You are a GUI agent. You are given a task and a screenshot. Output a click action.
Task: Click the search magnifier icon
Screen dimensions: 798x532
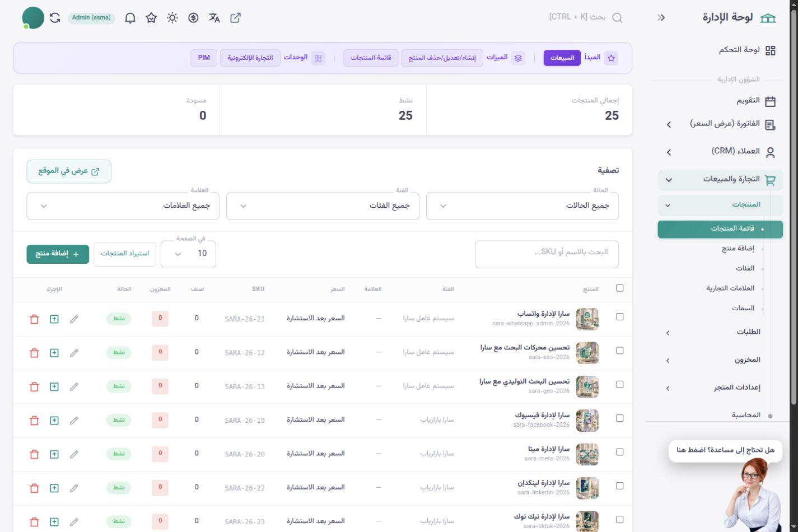click(x=617, y=18)
